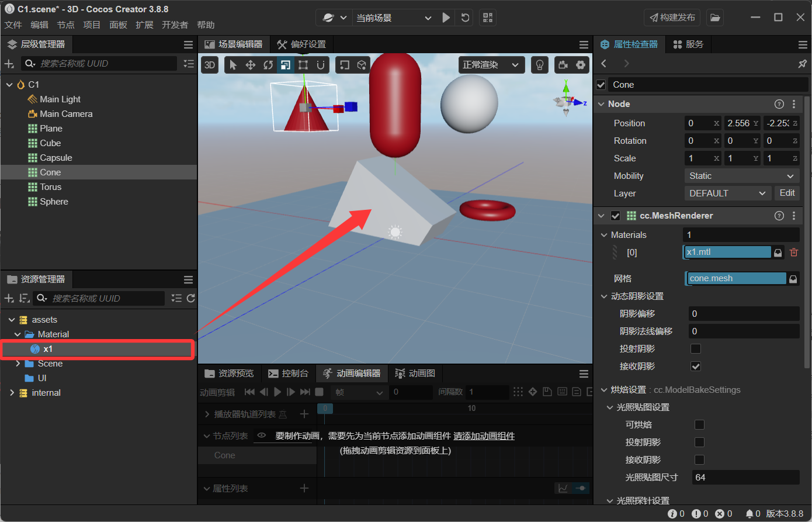
Task: Open the hierarchy panel hamburger menu
Action: (x=188, y=44)
